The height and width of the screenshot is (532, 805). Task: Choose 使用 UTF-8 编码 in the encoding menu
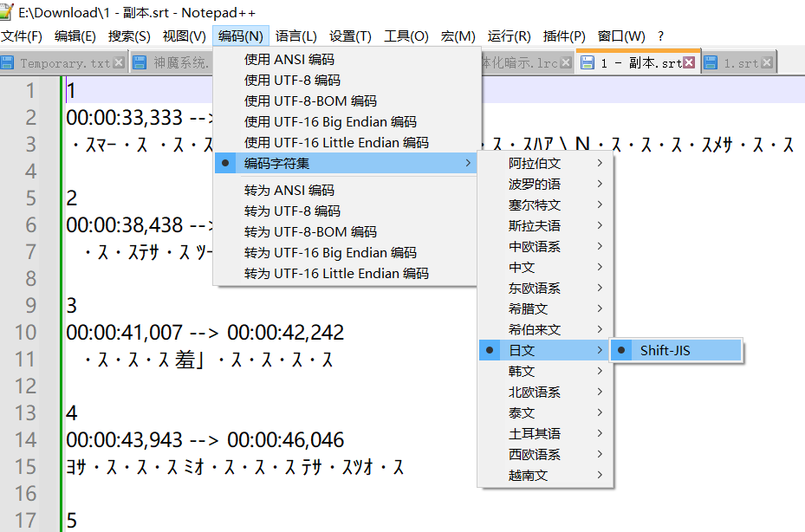pyautogui.click(x=292, y=81)
